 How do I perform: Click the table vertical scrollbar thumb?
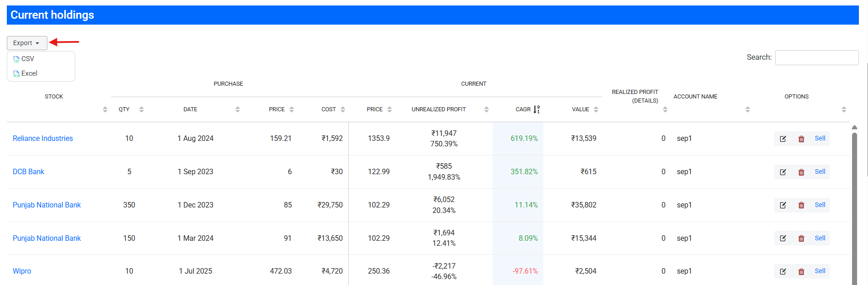pos(854,208)
